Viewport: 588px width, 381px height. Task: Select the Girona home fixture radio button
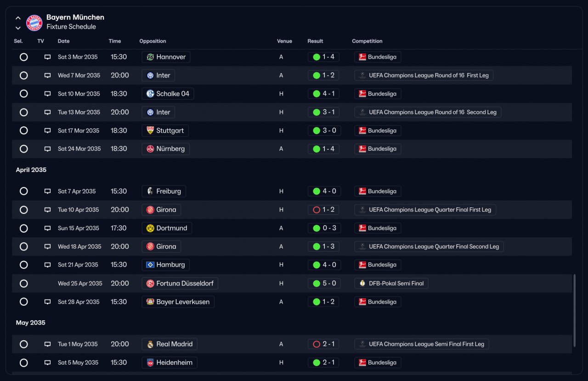click(24, 210)
